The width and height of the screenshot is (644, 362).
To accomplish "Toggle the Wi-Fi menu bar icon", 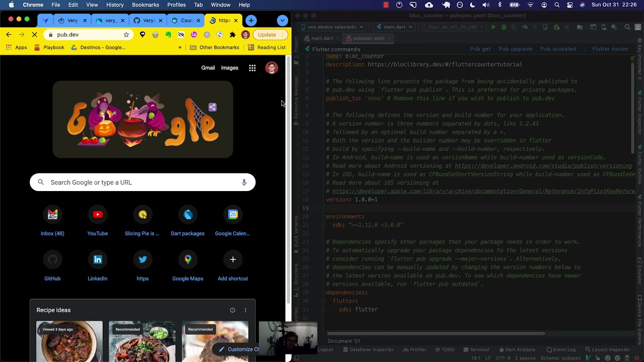I will 530,5.
